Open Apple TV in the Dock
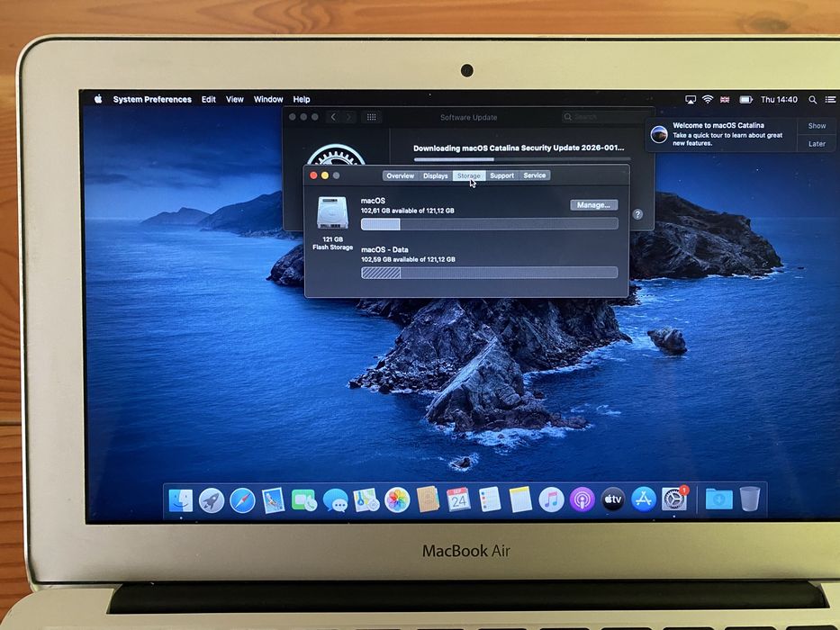Screen dimensions: 840x630 point(613,499)
